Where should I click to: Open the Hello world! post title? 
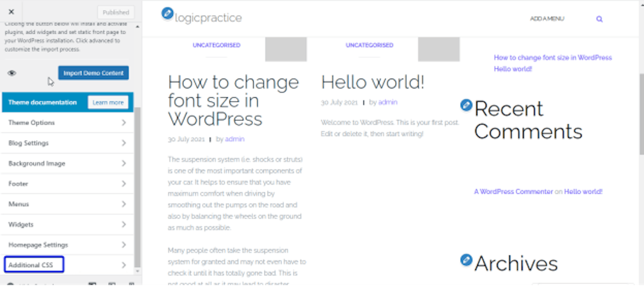pyautogui.click(x=373, y=82)
